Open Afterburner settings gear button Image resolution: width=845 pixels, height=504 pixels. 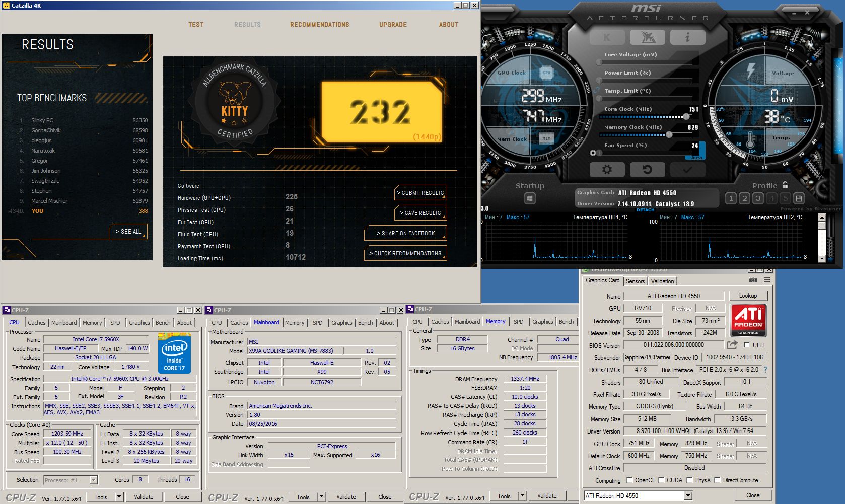[x=607, y=170]
